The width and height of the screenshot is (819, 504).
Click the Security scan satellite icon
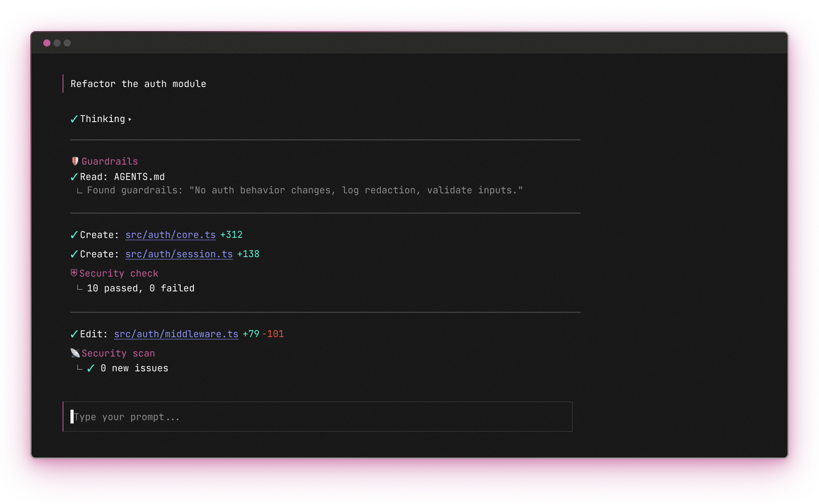point(75,353)
